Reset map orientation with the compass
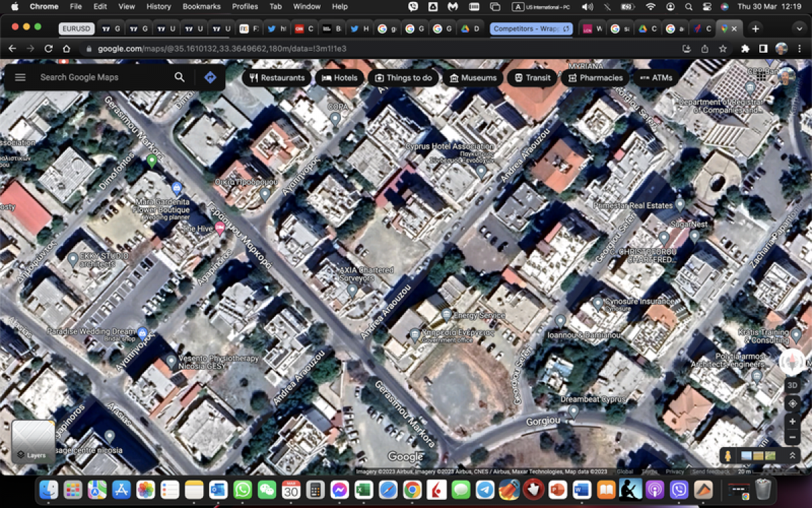The width and height of the screenshot is (812, 508). tap(792, 362)
